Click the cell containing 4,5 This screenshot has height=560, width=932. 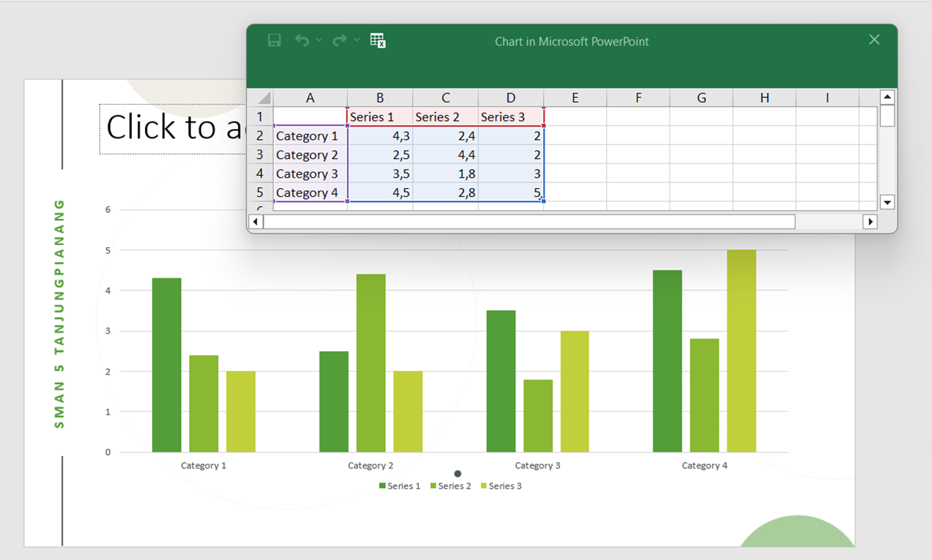coord(380,193)
